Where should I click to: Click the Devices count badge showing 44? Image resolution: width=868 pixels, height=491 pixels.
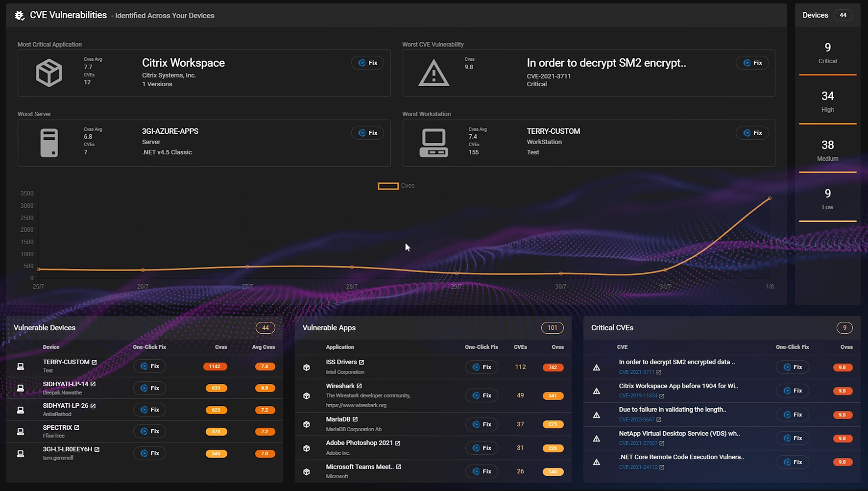tap(843, 15)
